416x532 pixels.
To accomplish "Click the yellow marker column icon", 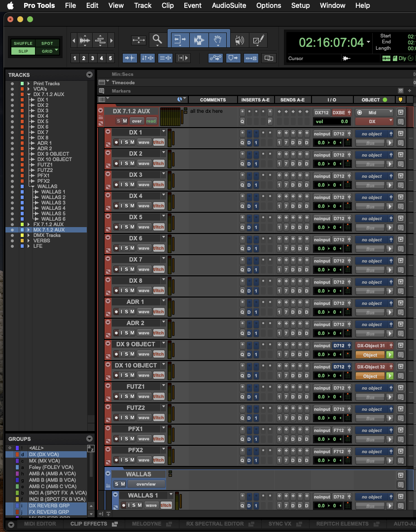I will click(400, 100).
